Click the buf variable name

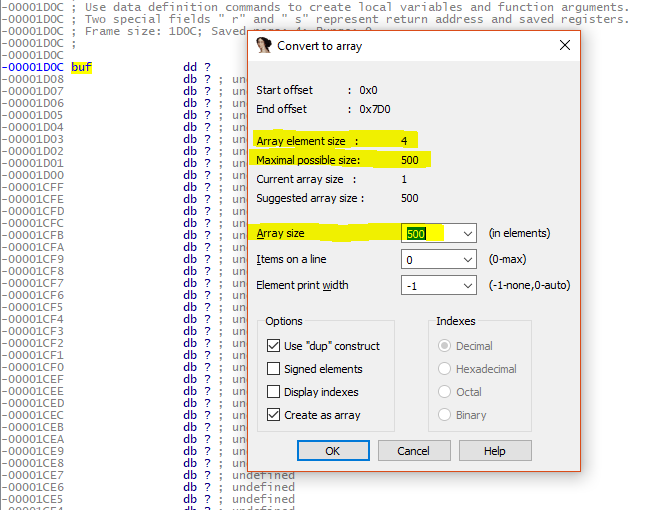click(82, 67)
